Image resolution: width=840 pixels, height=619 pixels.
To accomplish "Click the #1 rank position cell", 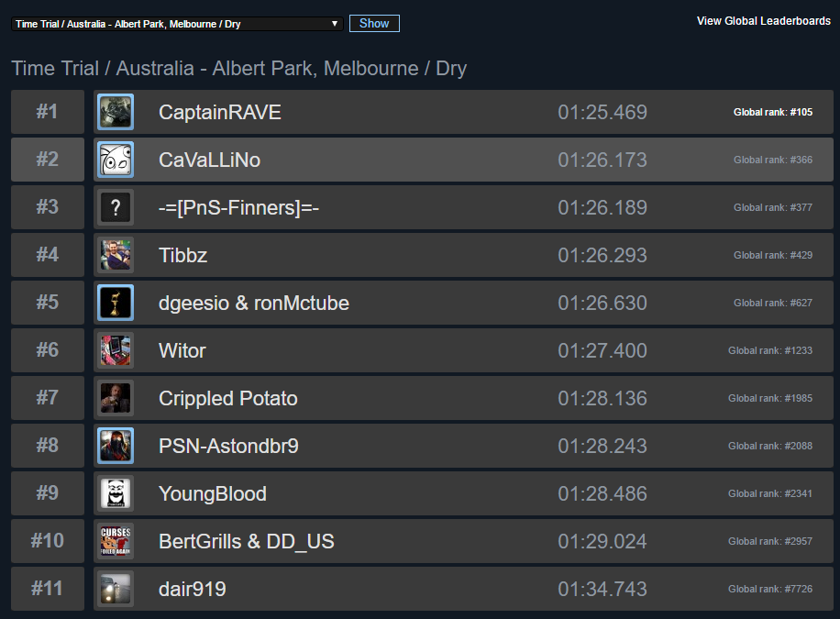I will coord(47,112).
